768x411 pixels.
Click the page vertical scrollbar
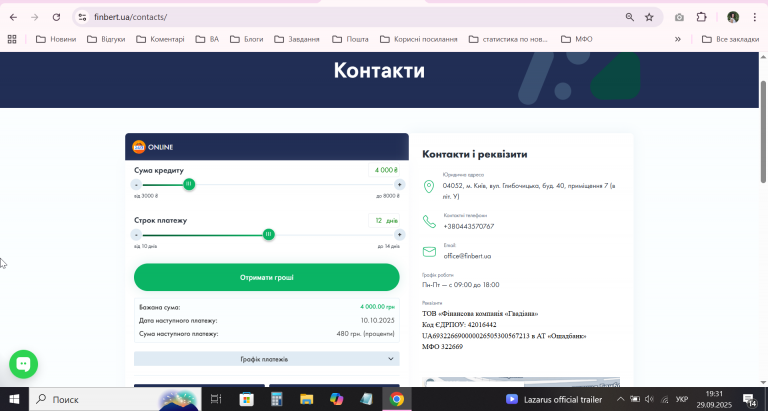pos(764,132)
